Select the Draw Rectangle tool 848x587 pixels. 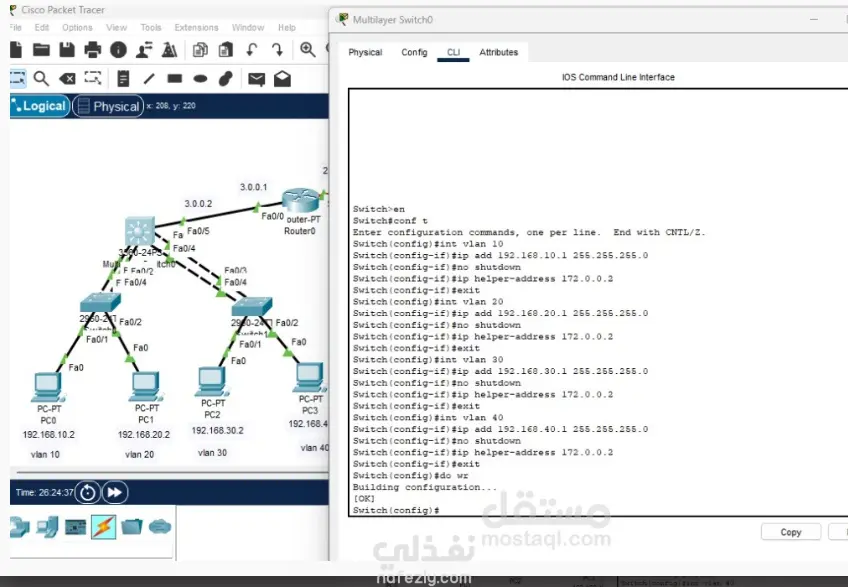(x=175, y=78)
